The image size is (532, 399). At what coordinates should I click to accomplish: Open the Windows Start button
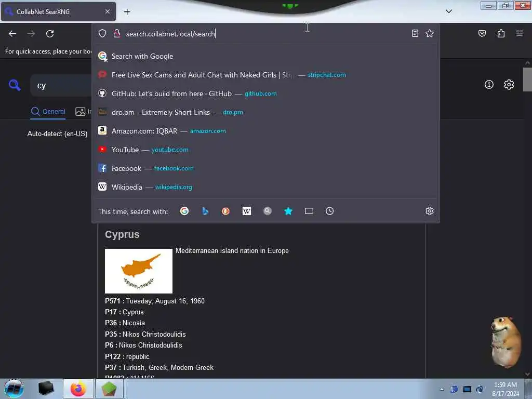[14, 389]
